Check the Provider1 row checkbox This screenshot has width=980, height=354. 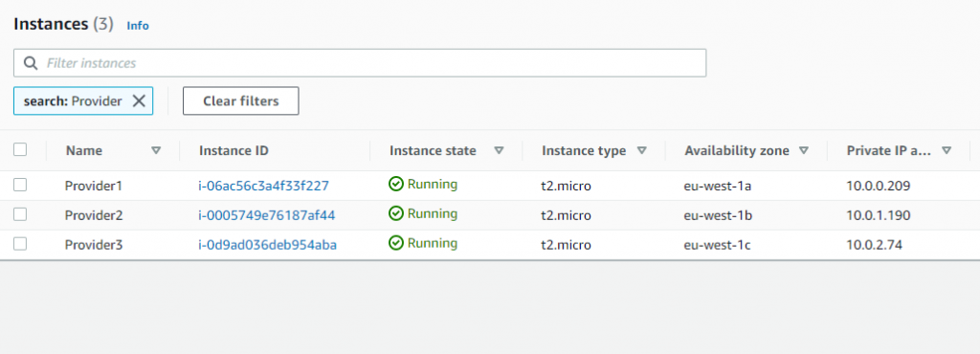pyautogui.click(x=20, y=185)
